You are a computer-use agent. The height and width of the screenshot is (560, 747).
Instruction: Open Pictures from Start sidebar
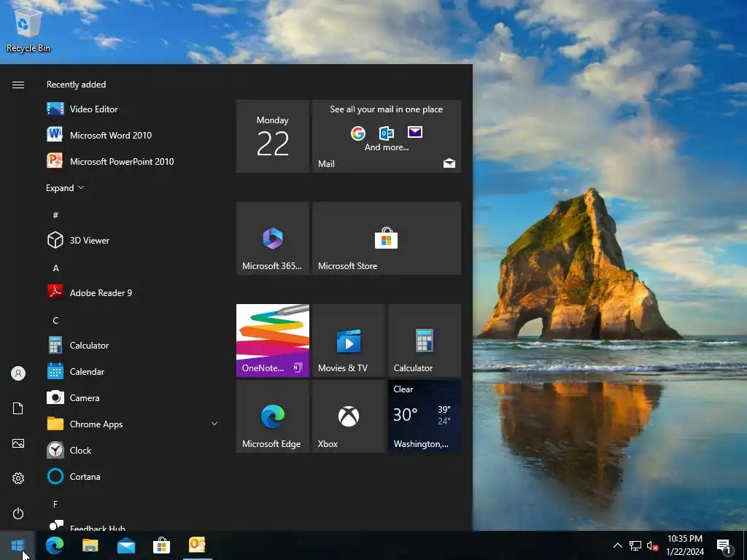[18, 443]
